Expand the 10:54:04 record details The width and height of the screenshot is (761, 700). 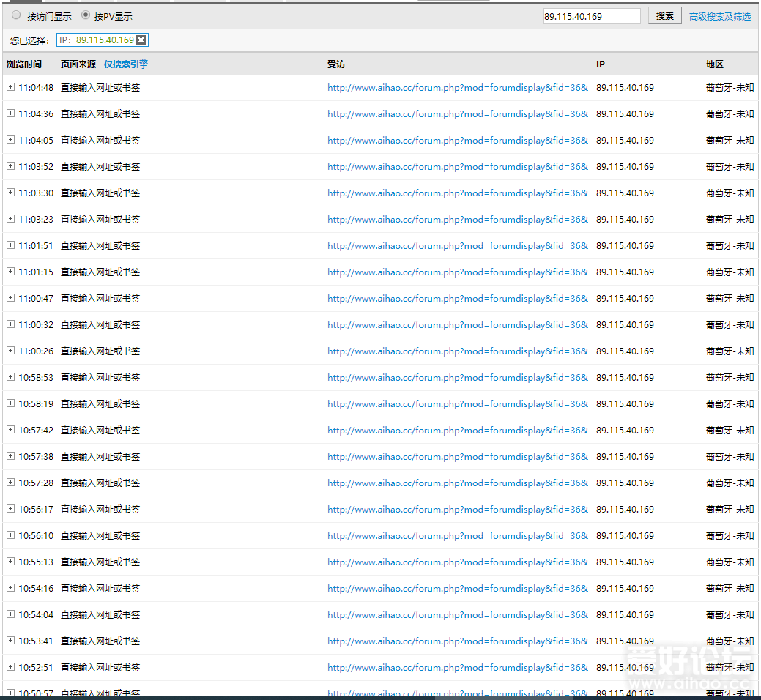click(x=10, y=614)
